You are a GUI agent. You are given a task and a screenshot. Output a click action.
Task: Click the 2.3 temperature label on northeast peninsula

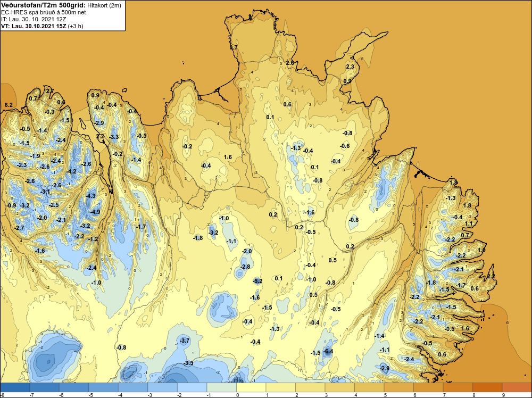(350, 67)
